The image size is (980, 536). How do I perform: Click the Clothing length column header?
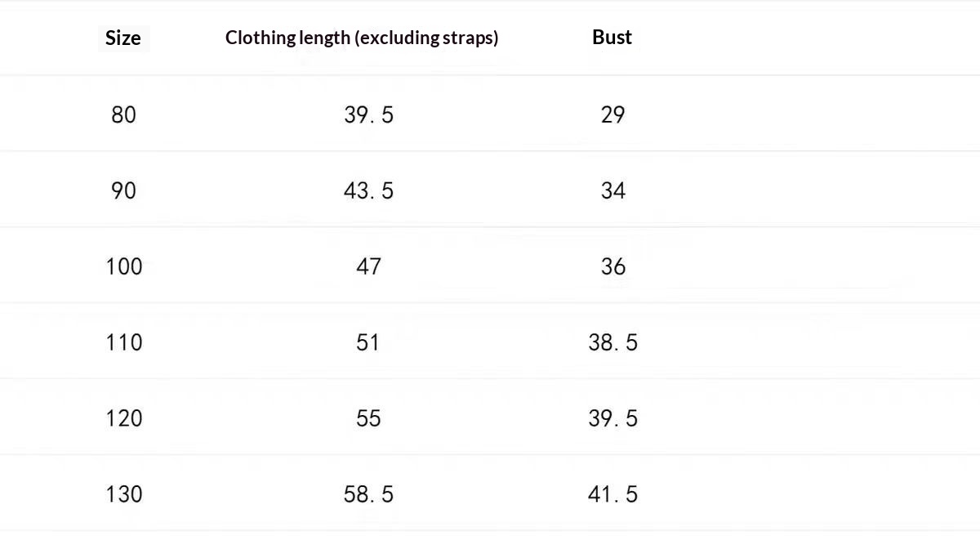point(362,38)
